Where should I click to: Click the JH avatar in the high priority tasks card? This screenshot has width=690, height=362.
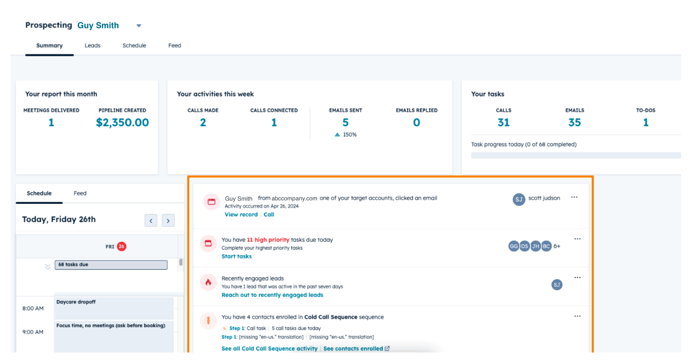click(535, 246)
